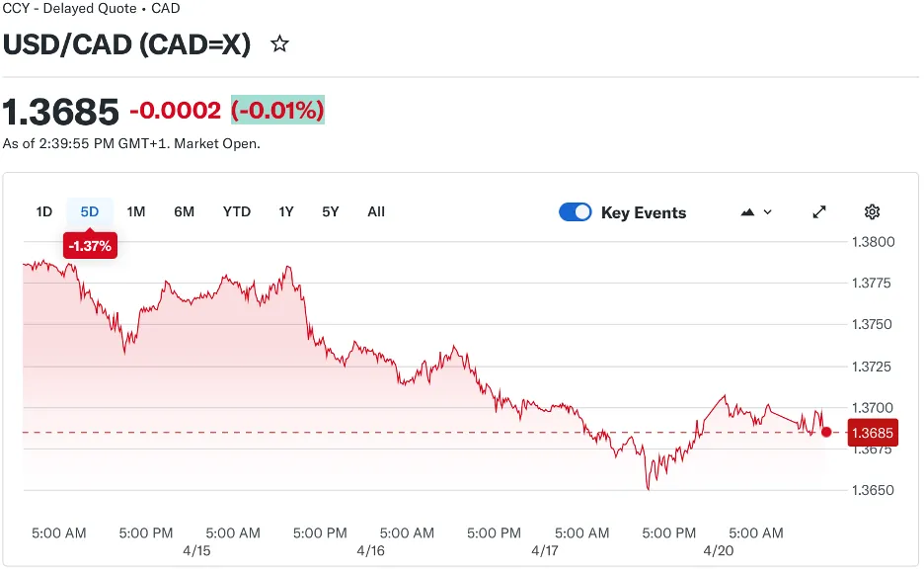Switch chart to 1M range
This screenshot has width=924, height=573.
136,211
